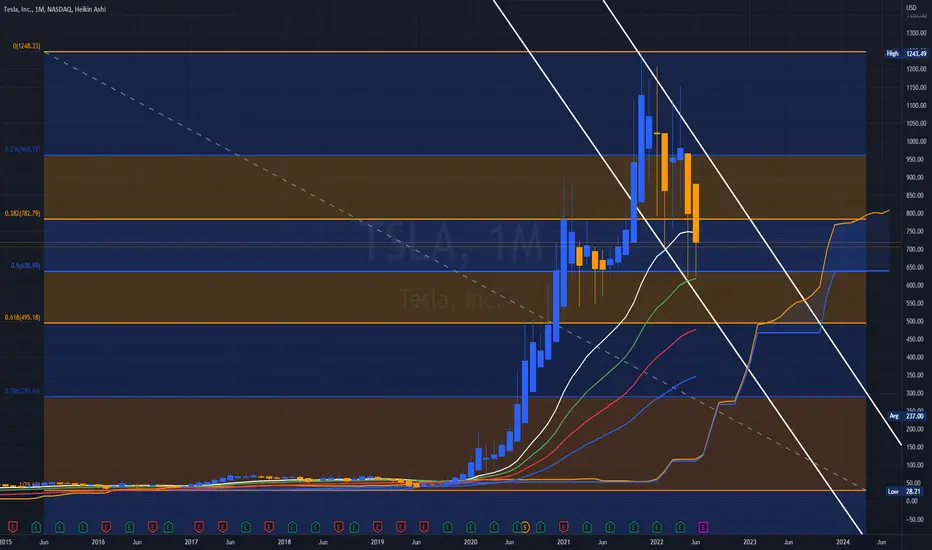Click the 2023 label on time axis
Image resolution: width=932 pixels, height=550 pixels.
tap(750, 542)
